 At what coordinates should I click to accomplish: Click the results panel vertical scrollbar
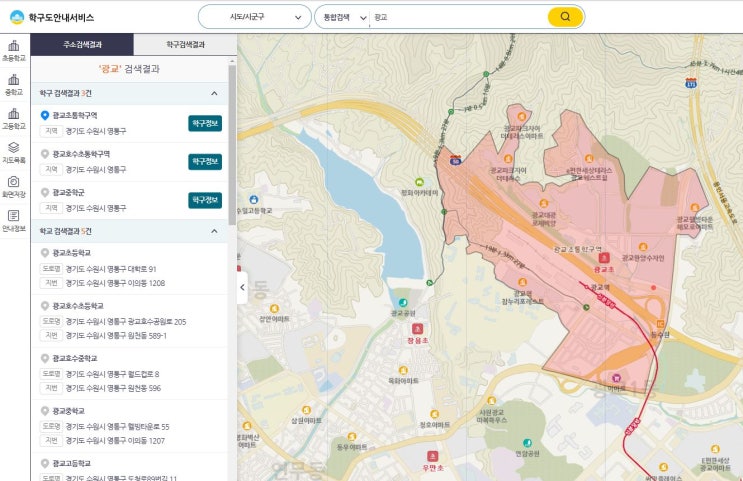[232, 145]
